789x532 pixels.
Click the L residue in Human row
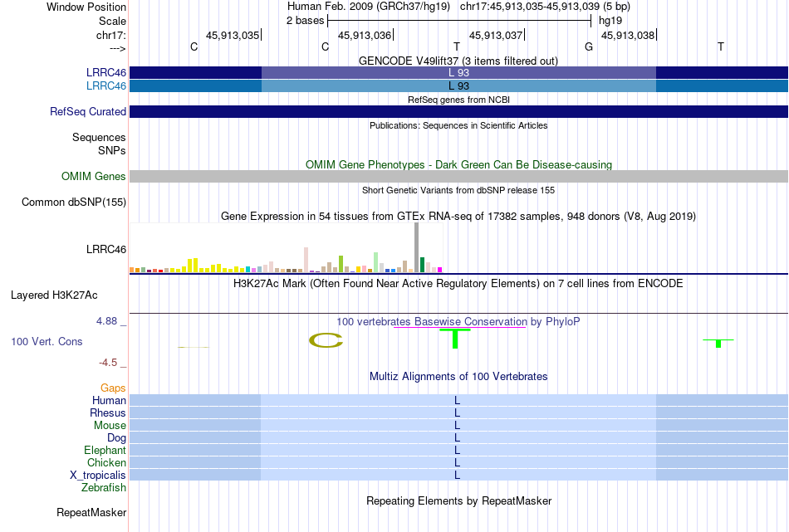457,401
